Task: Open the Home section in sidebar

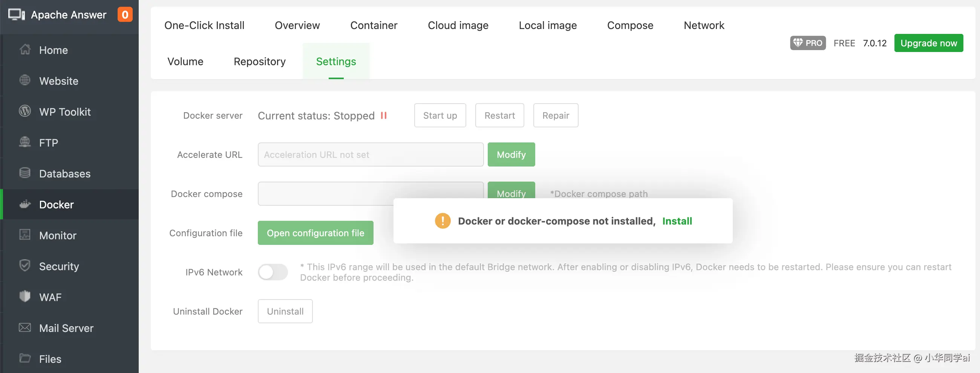Action: (25, 50)
